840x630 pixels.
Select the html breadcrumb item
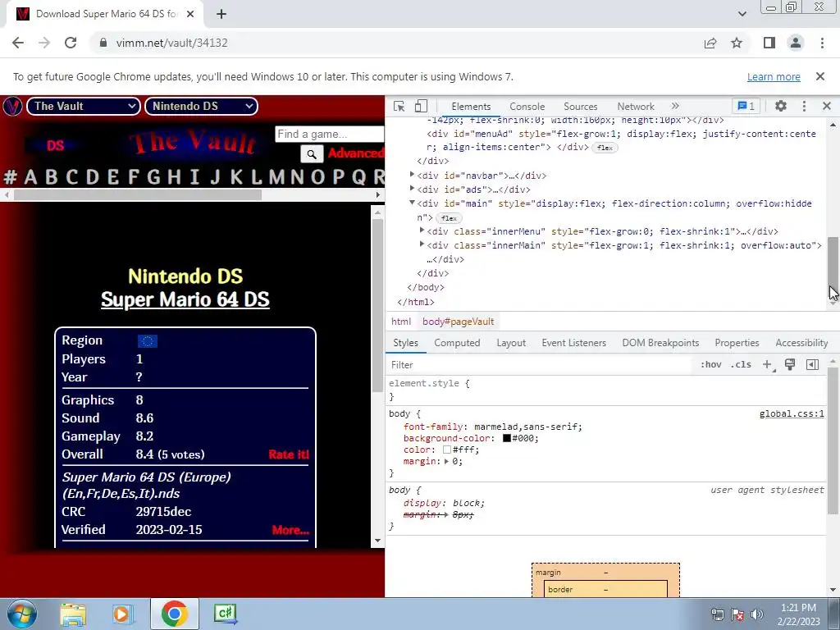pos(400,322)
